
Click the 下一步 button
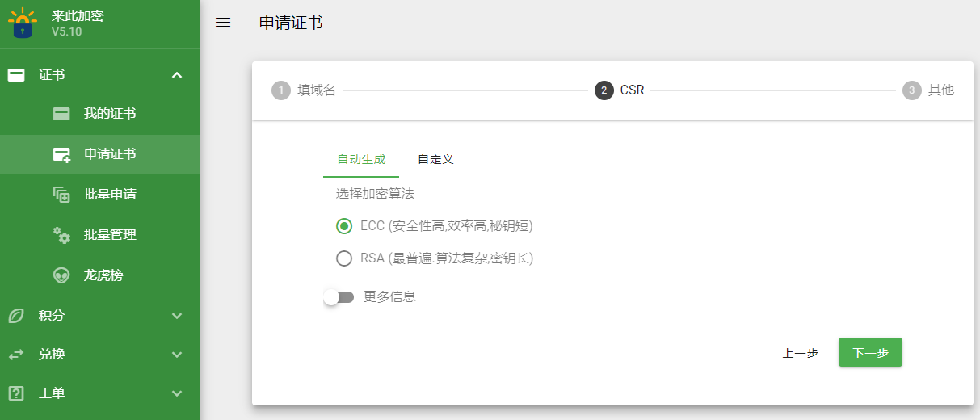(870, 353)
